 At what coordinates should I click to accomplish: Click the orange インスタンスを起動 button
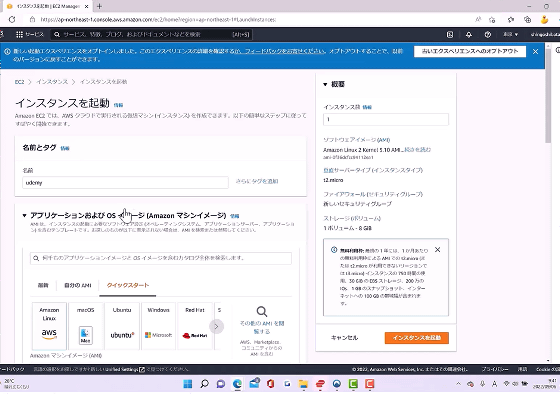tap(416, 338)
